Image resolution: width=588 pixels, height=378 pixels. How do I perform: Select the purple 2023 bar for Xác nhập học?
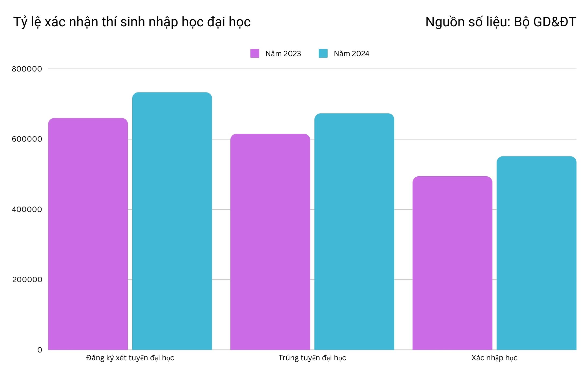452,263
